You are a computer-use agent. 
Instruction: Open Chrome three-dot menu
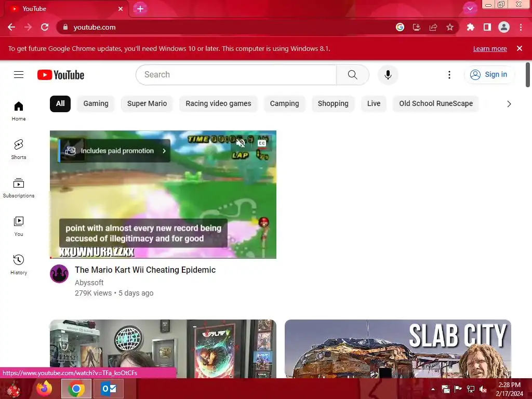click(521, 27)
